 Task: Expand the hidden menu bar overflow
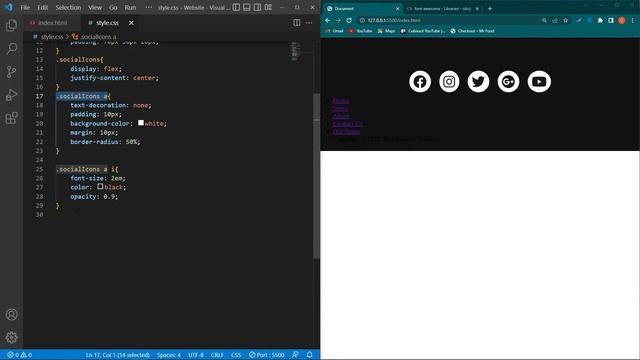point(149,7)
